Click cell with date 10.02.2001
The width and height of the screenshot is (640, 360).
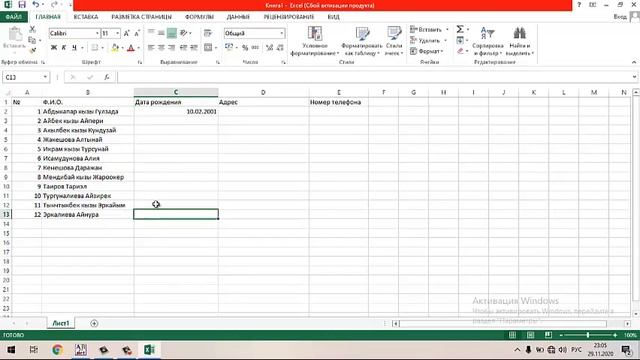click(176, 111)
